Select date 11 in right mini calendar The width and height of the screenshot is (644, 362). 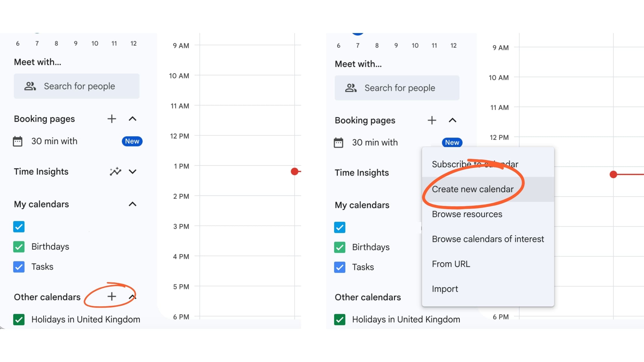pos(434,45)
